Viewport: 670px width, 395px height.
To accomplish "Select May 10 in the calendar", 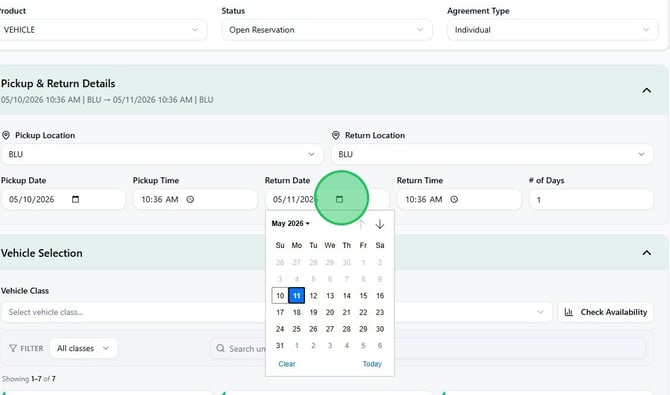I will pyautogui.click(x=280, y=296).
